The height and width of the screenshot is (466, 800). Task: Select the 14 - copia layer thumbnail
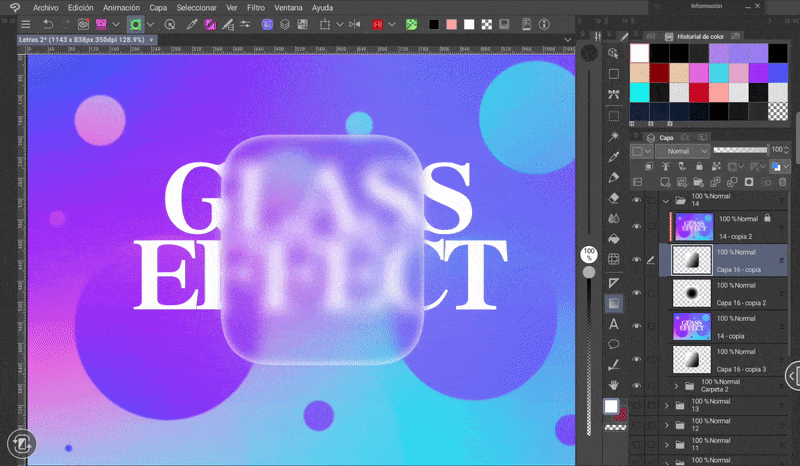(691, 326)
